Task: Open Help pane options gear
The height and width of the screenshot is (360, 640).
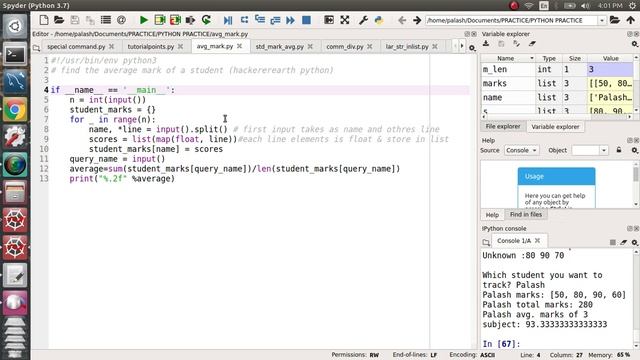Action: pos(635,151)
